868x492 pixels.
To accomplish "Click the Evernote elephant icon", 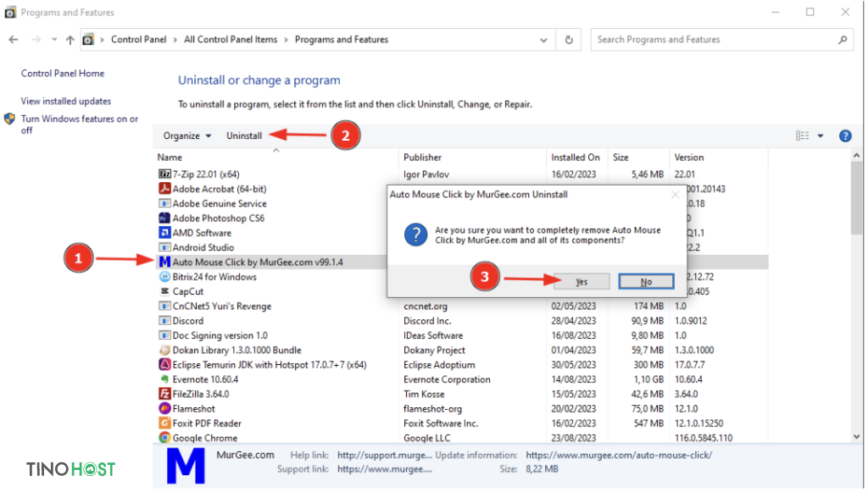I will click(164, 379).
